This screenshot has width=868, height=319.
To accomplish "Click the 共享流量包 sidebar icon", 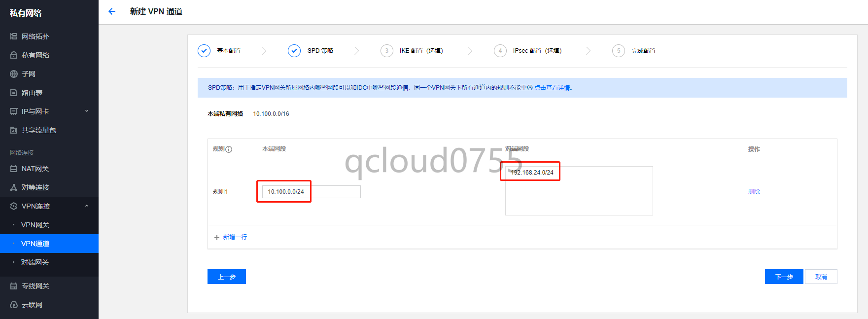I will click(14, 130).
